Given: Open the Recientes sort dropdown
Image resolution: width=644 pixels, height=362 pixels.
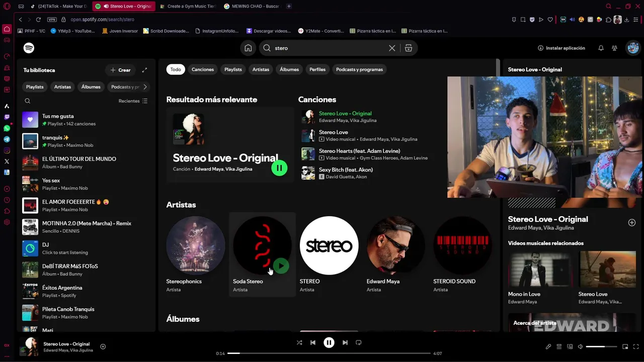Looking at the screenshot, I should pos(133,101).
